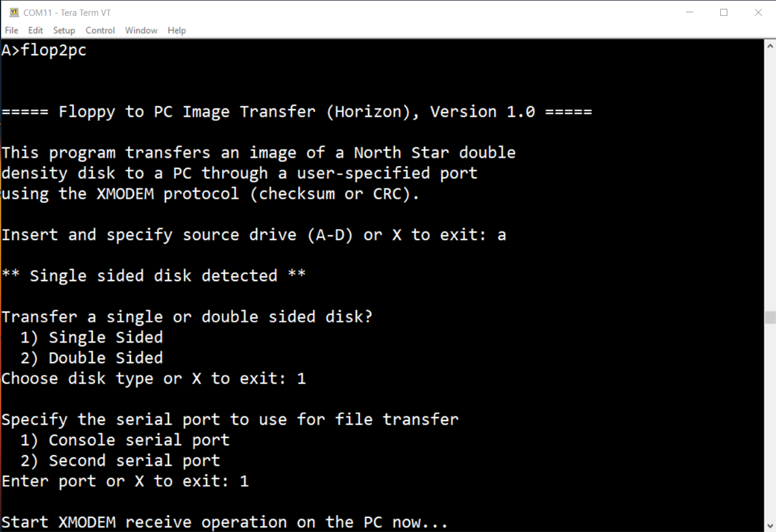The width and height of the screenshot is (776, 532).
Task: Maximize the Tera Term window
Action: coord(724,12)
